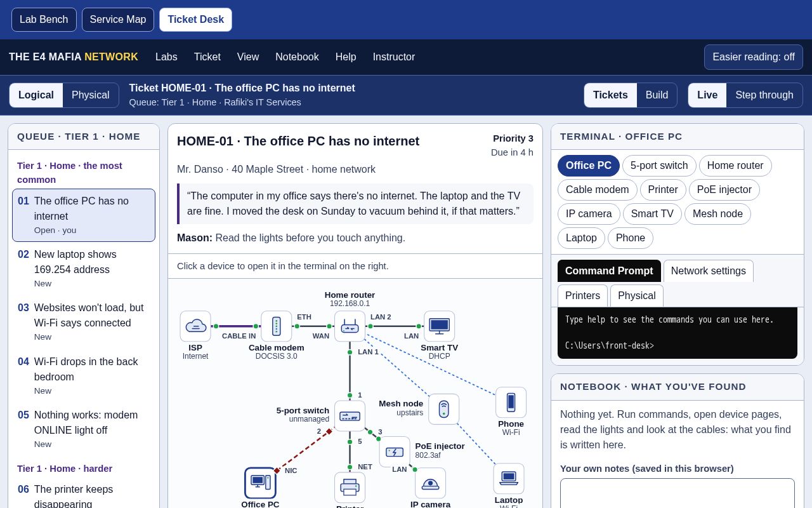The image size is (812, 508).
Task: Switch to the Physical view toggle
Action: (91, 95)
